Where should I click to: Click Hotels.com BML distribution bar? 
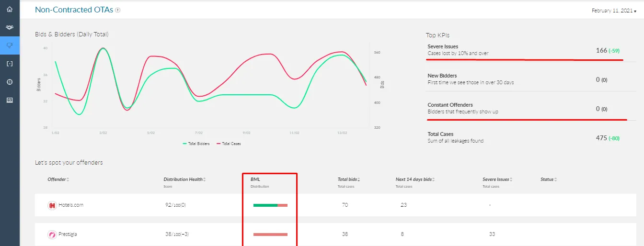[270, 205]
